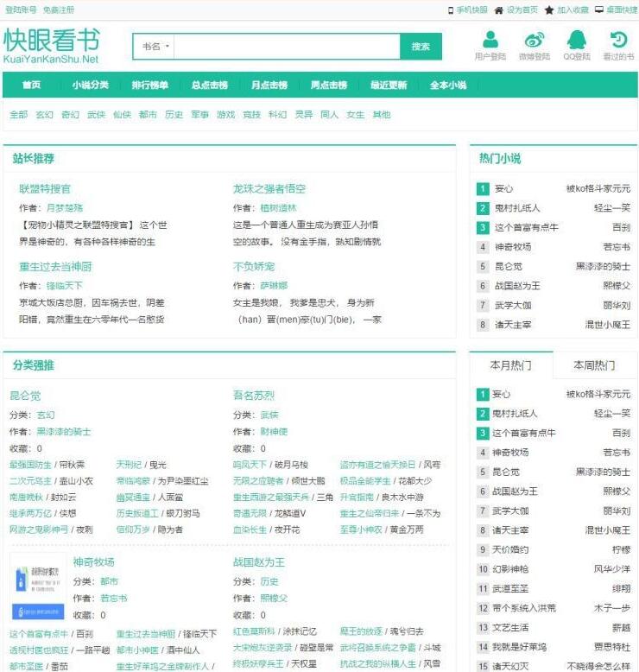Select 全本小说 in the navigation bar
The image size is (639, 672).
(448, 86)
